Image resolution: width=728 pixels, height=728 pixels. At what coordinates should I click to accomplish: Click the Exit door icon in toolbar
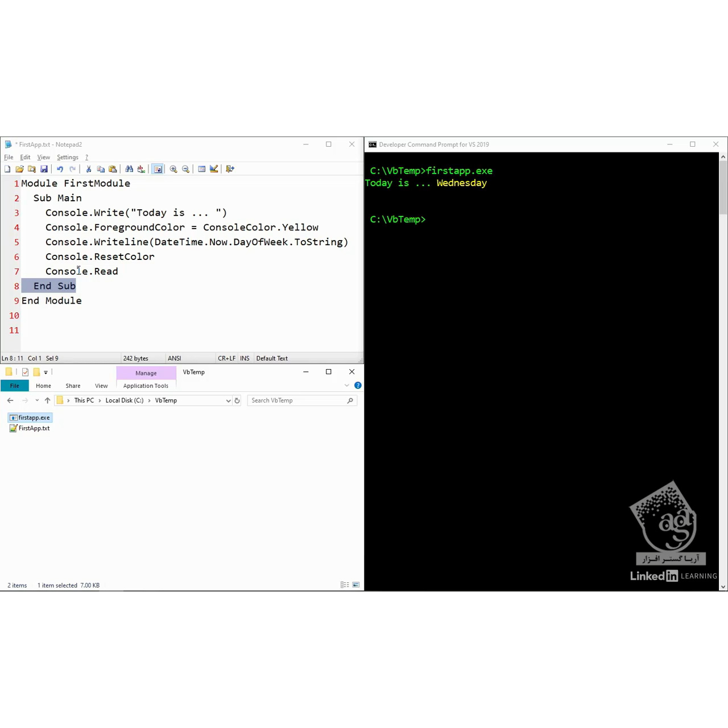pos(230,169)
